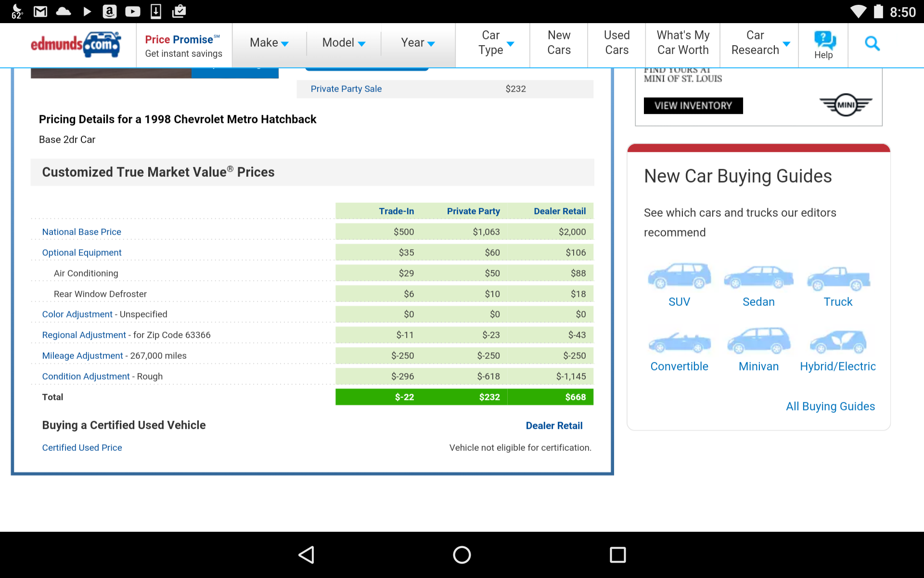Open the Condition Adjustment link
The height and width of the screenshot is (578, 924).
[x=86, y=376]
